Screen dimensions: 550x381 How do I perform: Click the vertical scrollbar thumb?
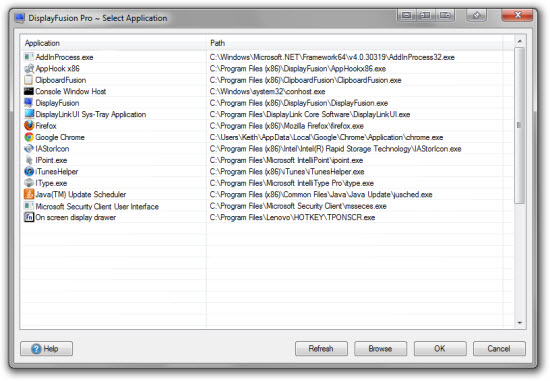pyautogui.click(x=519, y=125)
